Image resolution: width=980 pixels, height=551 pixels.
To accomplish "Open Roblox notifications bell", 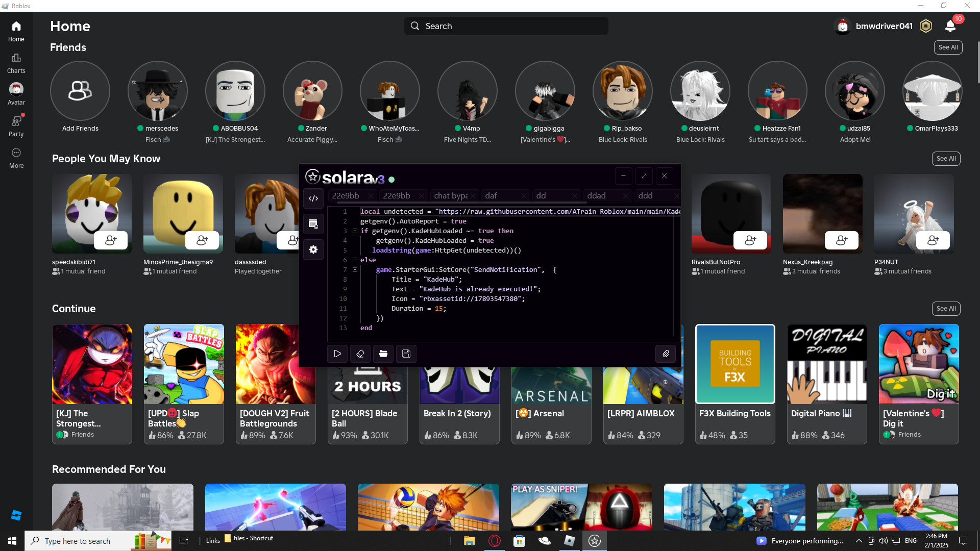I will [950, 26].
